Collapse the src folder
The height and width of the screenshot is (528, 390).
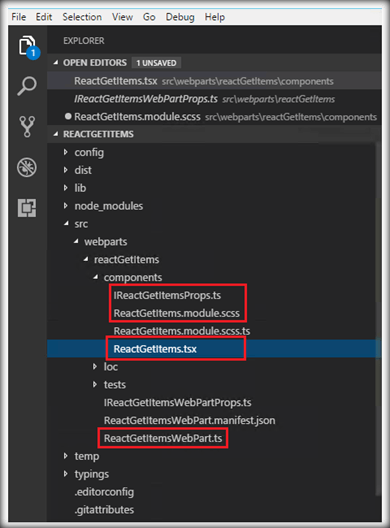pos(66,224)
